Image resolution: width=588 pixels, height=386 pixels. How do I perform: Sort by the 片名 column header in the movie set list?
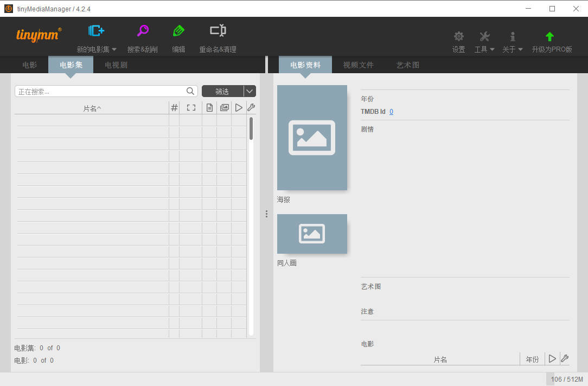92,108
